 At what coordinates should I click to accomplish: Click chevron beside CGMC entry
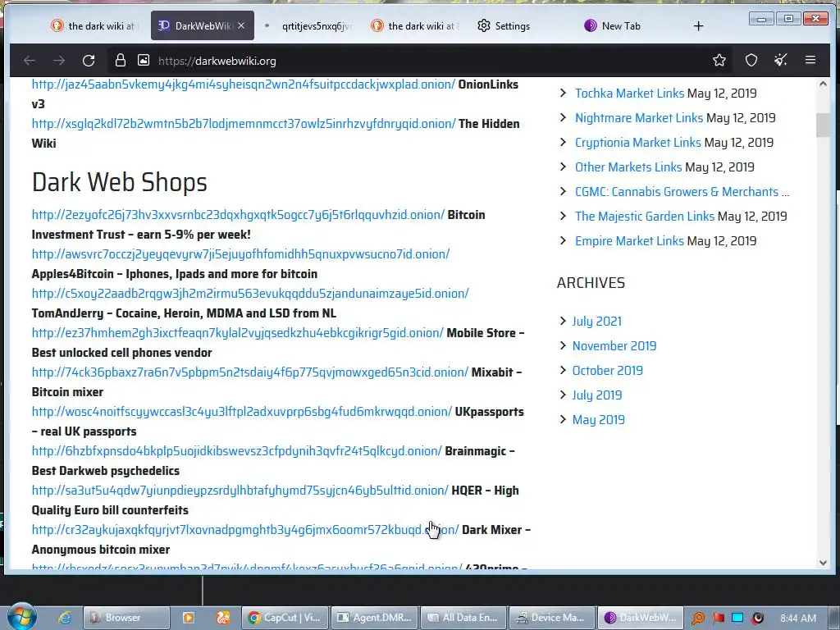(x=563, y=190)
